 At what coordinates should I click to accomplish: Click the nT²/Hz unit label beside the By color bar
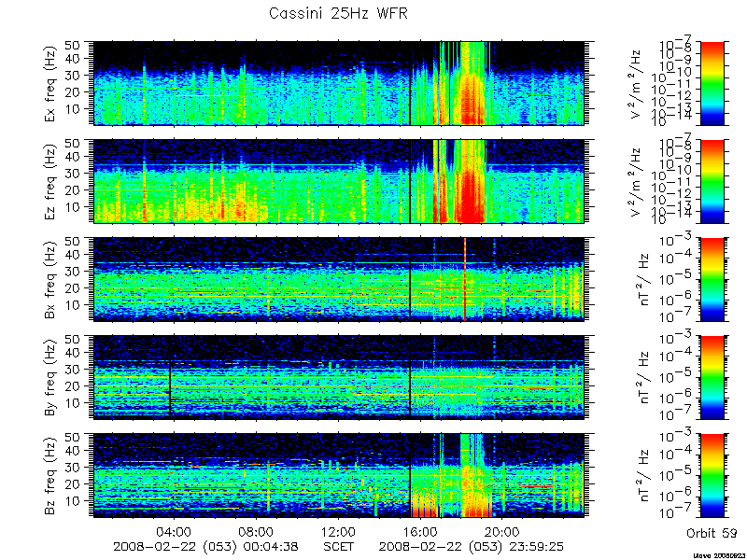(643, 379)
